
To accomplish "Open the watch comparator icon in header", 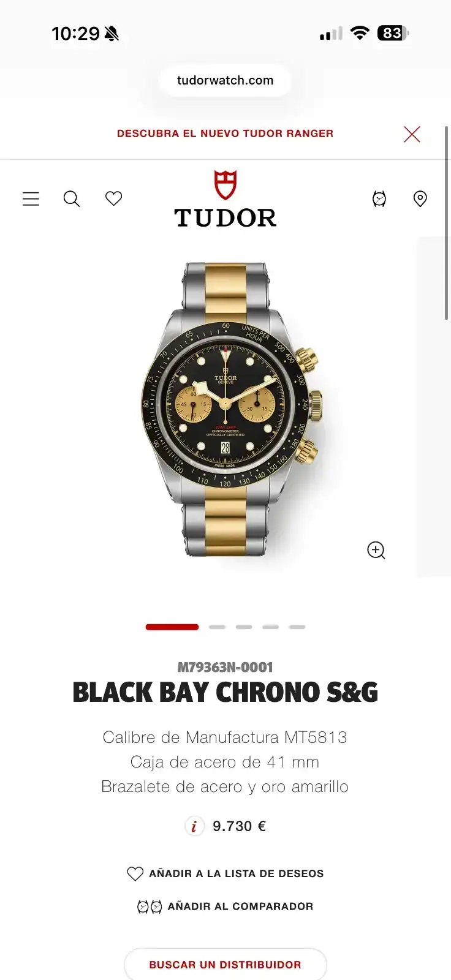I will click(379, 198).
